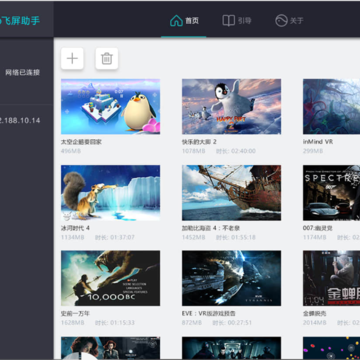Switch to the 首页 tab label
This screenshot has height=360, width=360.
(x=192, y=21)
